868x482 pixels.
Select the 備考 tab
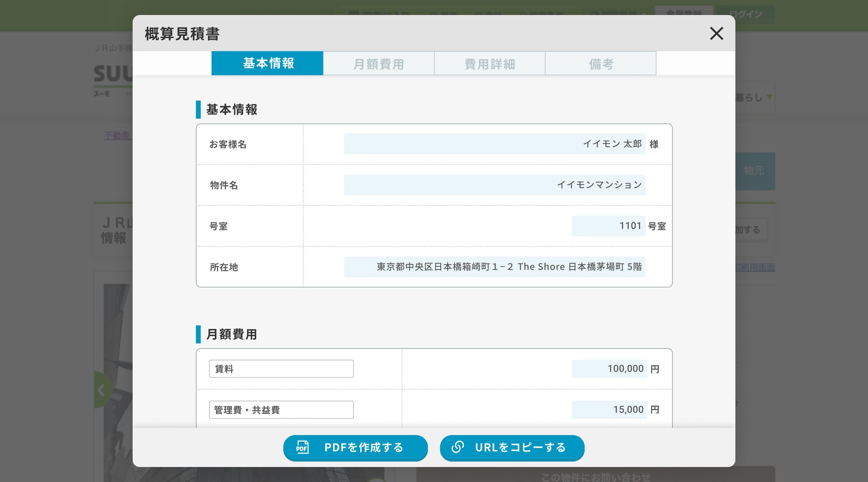click(x=601, y=63)
